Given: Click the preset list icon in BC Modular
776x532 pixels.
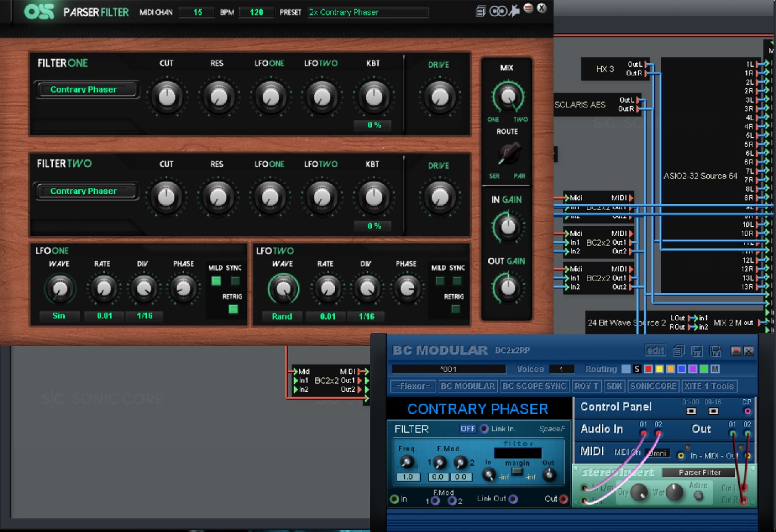Looking at the screenshot, I should pos(679,351).
